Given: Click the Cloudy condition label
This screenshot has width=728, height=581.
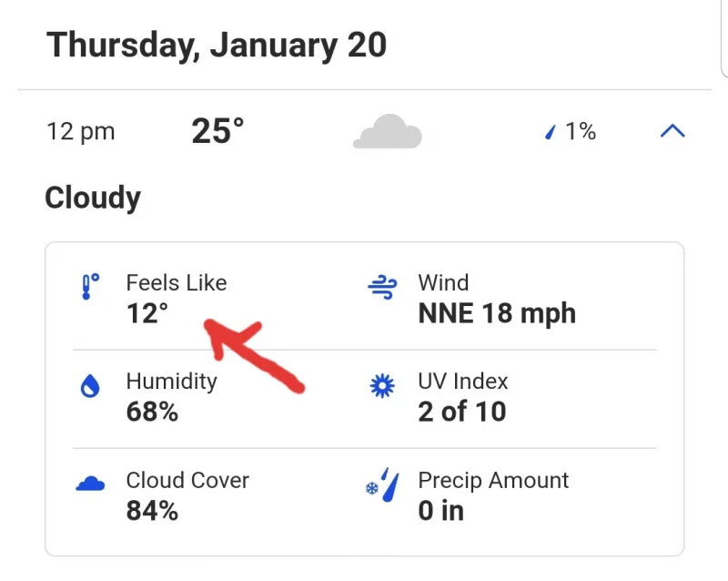Looking at the screenshot, I should (x=93, y=198).
